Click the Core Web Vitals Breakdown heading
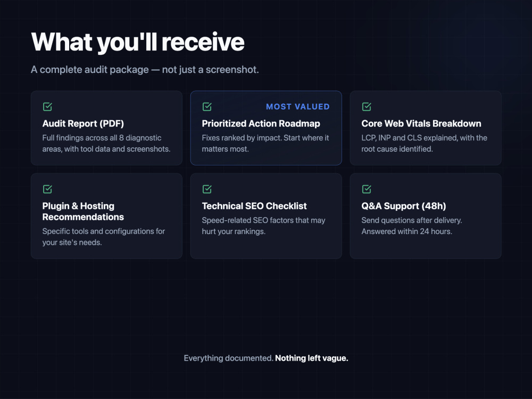The height and width of the screenshot is (399, 532). (x=421, y=123)
